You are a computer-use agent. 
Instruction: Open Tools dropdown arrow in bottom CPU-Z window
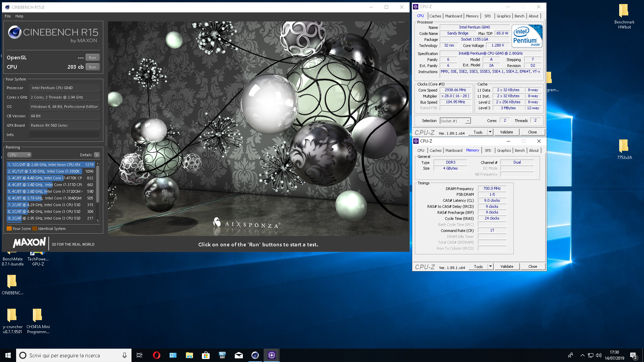click(x=490, y=267)
